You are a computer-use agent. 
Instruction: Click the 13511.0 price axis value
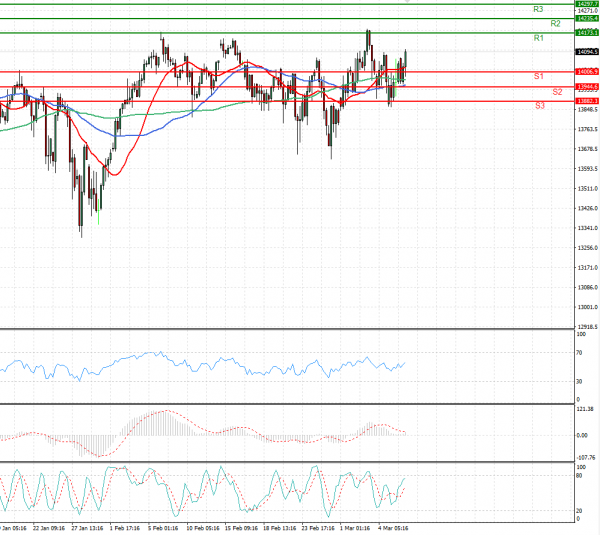(587, 189)
